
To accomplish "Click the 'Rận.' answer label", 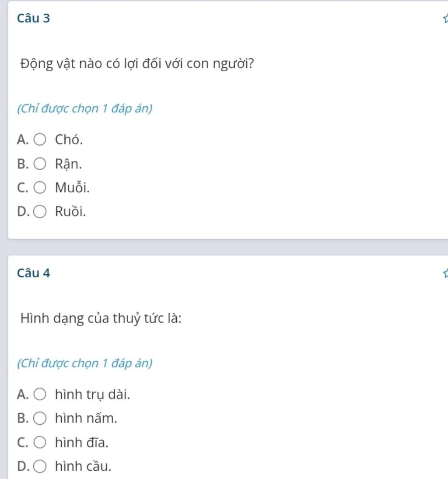I will point(68,164).
